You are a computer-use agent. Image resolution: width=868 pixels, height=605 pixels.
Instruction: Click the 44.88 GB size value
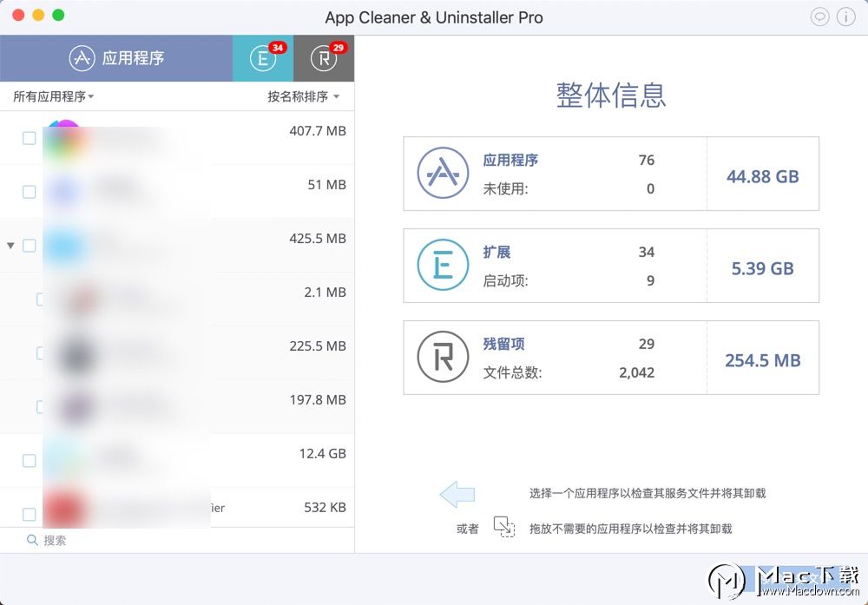pyautogui.click(x=763, y=176)
